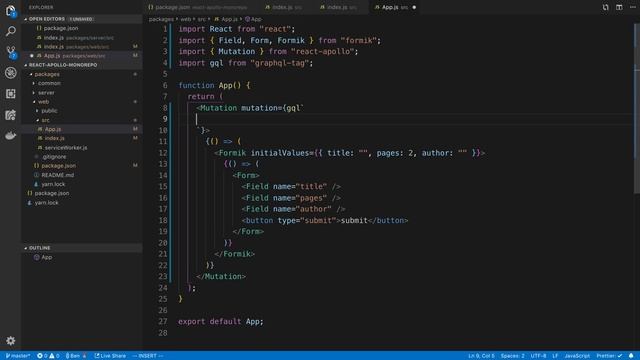Open App.js in the src folder tree

[x=82, y=129]
